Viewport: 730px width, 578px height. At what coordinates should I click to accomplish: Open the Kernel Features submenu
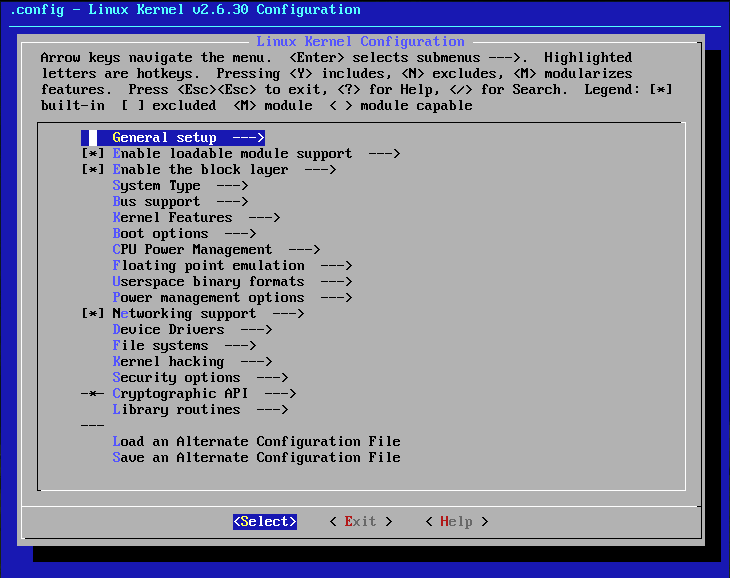(x=196, y=217)
